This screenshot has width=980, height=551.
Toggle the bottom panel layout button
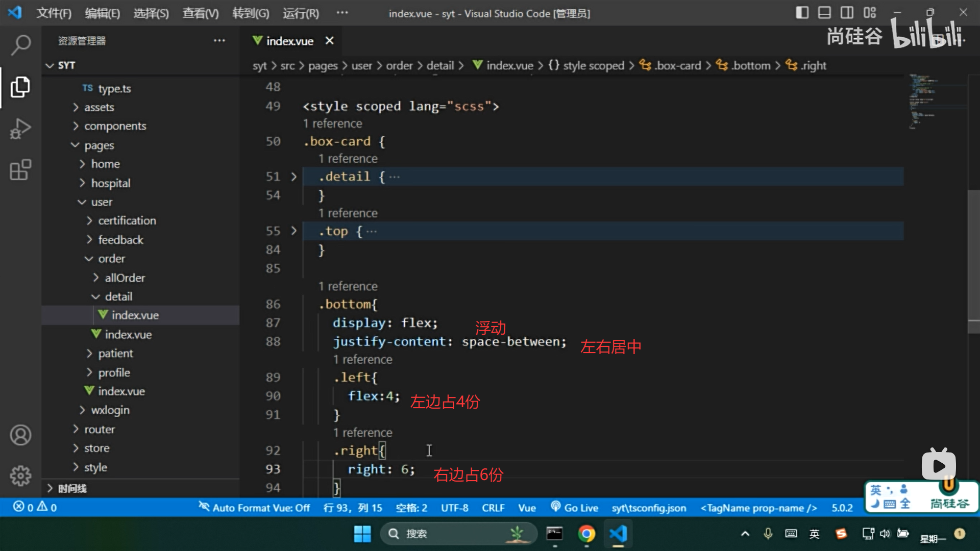pos(824,13)
